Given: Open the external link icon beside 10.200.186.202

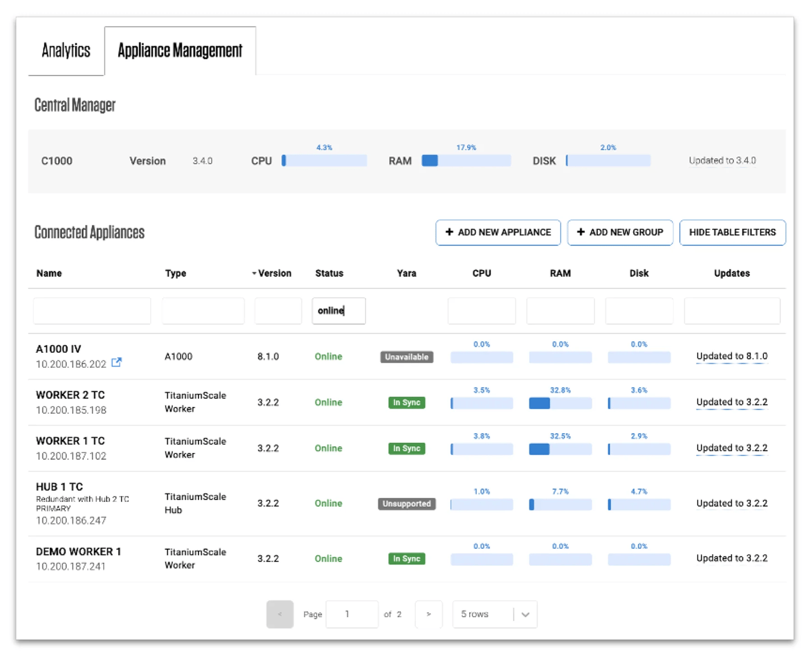Looking at the screenshot, I should [117, 362].
